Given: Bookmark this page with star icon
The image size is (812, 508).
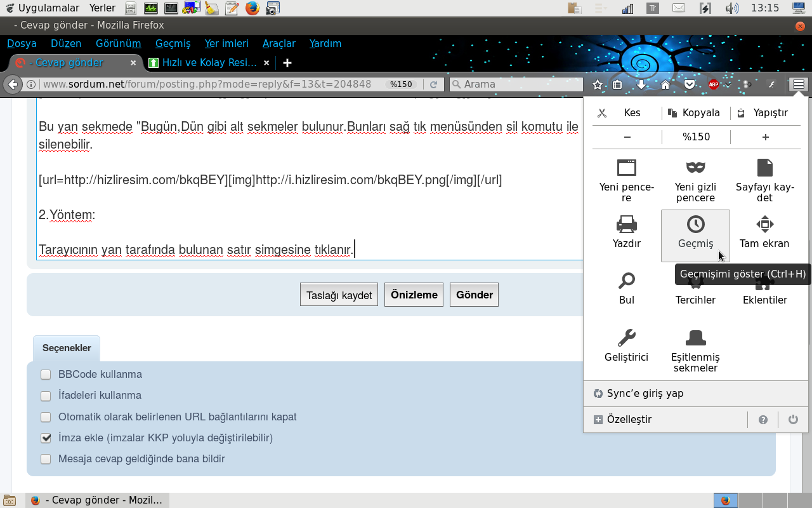Looking at the screenshot, I should click(x=597, y=84).
